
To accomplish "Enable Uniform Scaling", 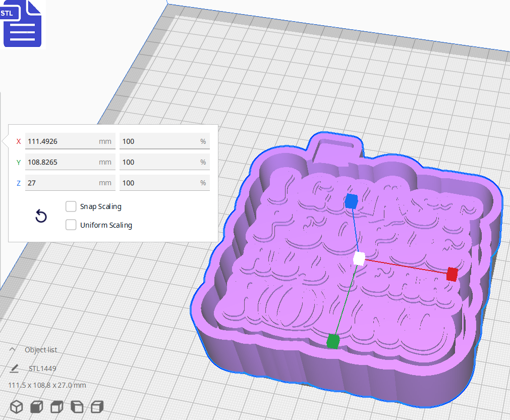I will (x=71, y=225).
